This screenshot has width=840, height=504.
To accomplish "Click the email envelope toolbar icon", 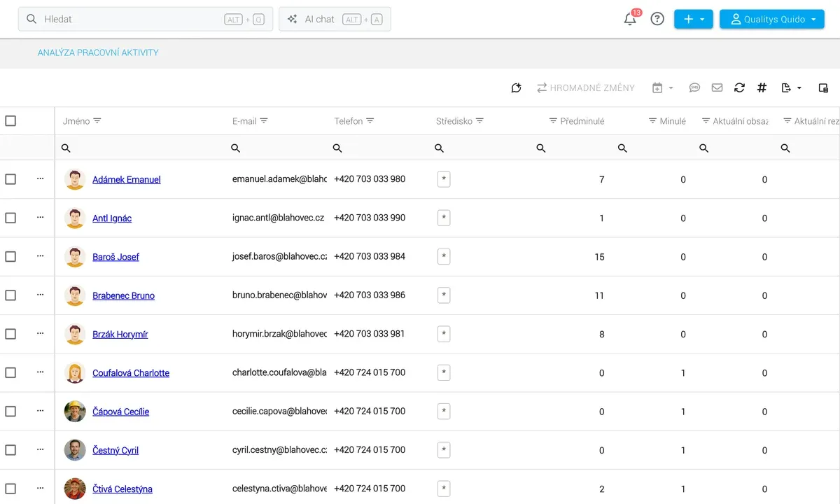I will 717,88.
